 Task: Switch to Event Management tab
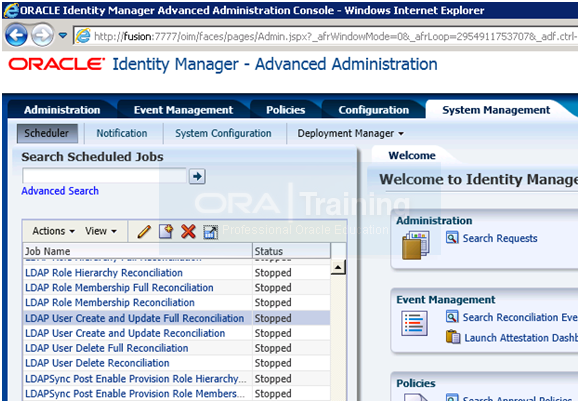pyautogui.click(x=183, y=110)
